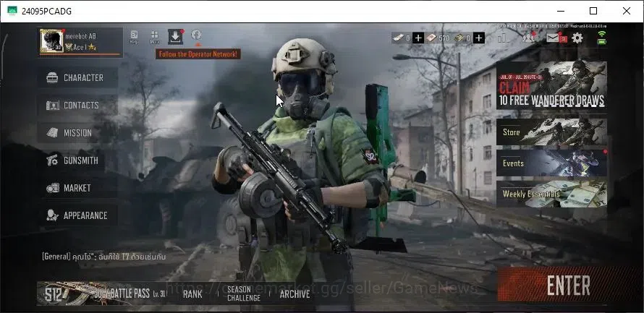Open the Character menu
This screenshot has width=644, height=313.
click(x=78, y=77)
